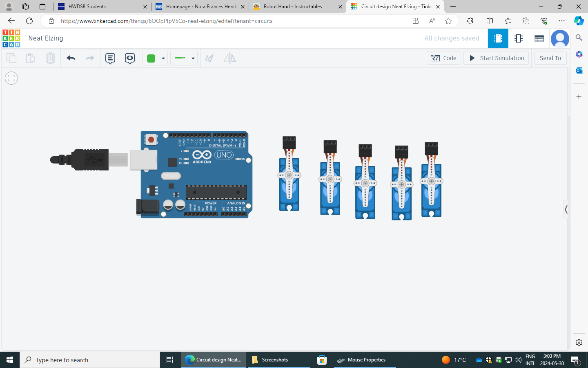Open the notifications center
The height and width of the screenshot is (368, 588).
coord(575,360)
